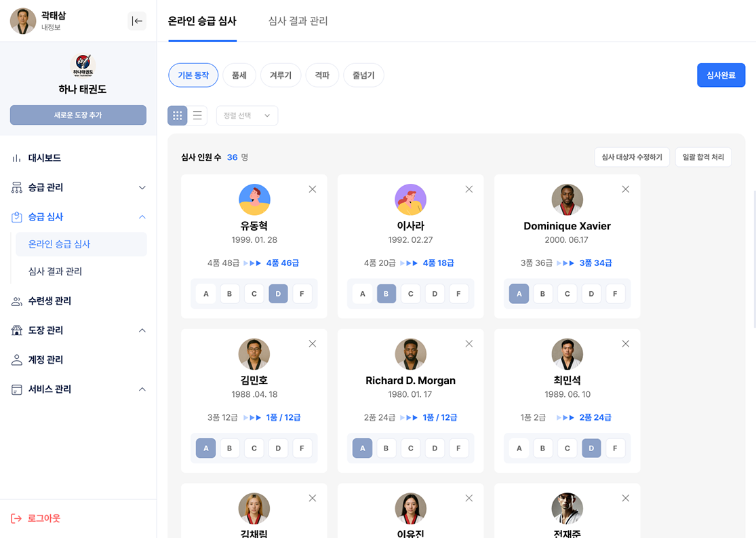This screenshot has width=756, height=538.
Task: Select the 겨루기 category
Action: pos(281,75)
